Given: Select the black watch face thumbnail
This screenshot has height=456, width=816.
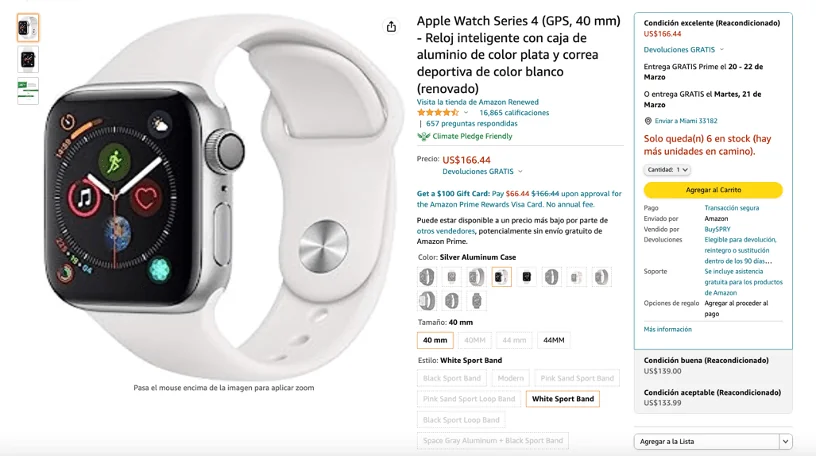Looking at the screenshot, I should [x=28, y=59].
